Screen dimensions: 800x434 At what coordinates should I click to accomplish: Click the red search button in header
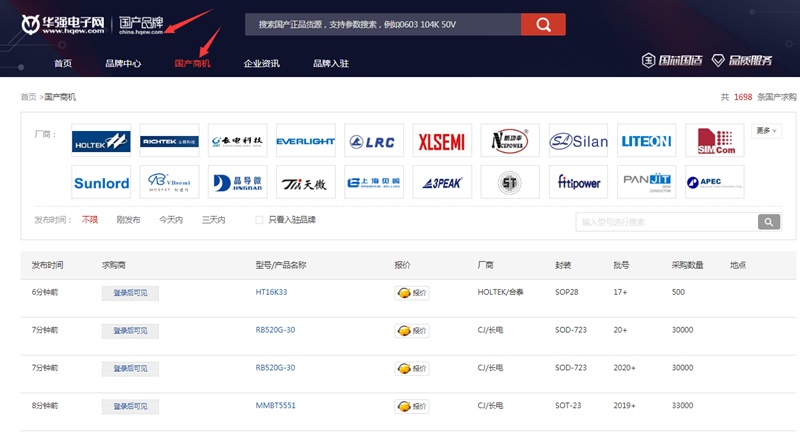[x=543, y=24]
